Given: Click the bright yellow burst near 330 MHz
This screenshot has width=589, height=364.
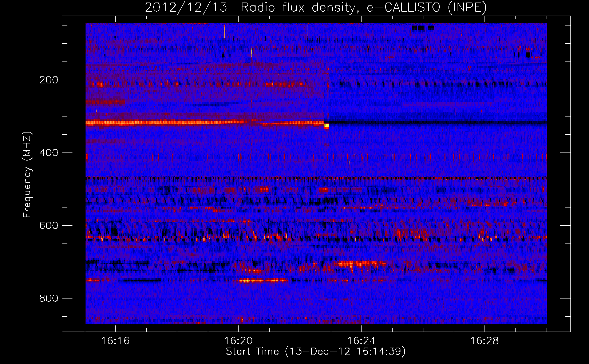Looking at the screenshot, I should coord(327,126).
